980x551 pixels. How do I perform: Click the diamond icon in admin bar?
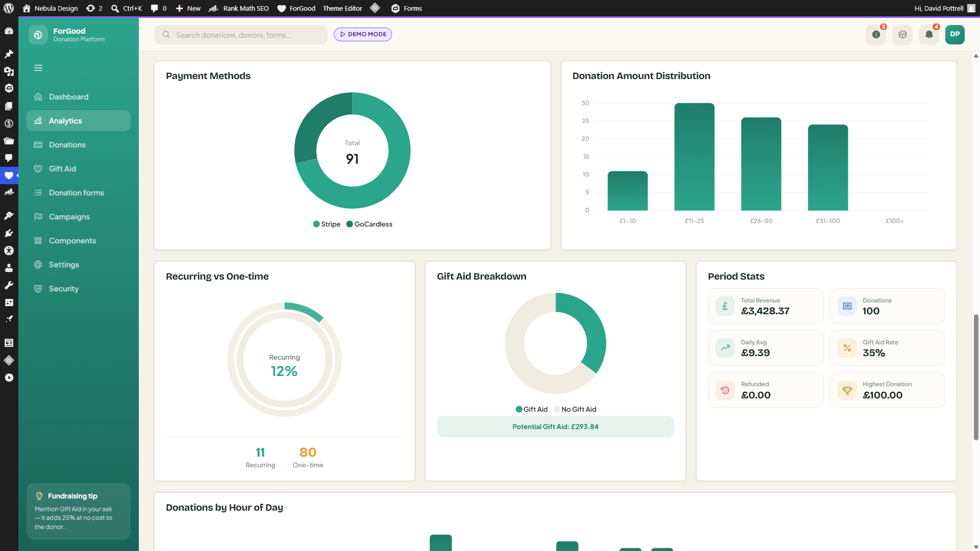click(x=375, y=8)
